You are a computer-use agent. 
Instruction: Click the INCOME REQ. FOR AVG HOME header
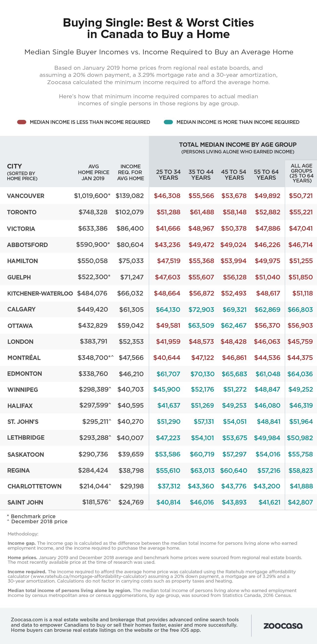[130, 172]
